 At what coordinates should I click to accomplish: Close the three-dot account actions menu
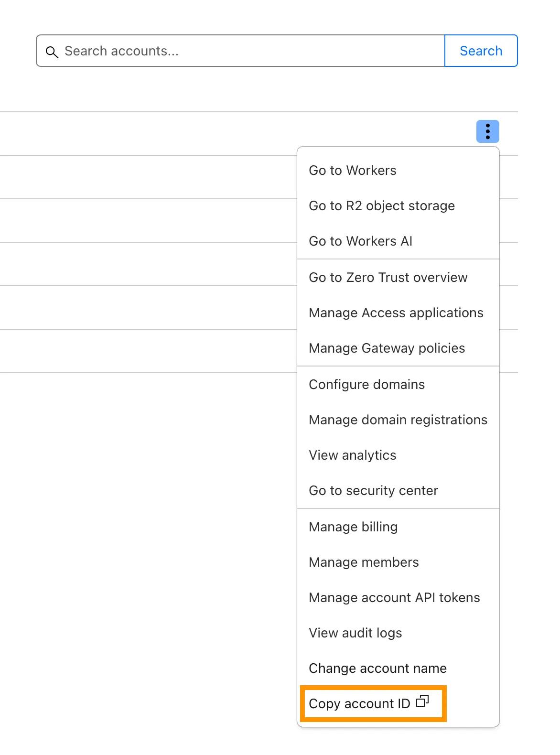coord(487,131)
